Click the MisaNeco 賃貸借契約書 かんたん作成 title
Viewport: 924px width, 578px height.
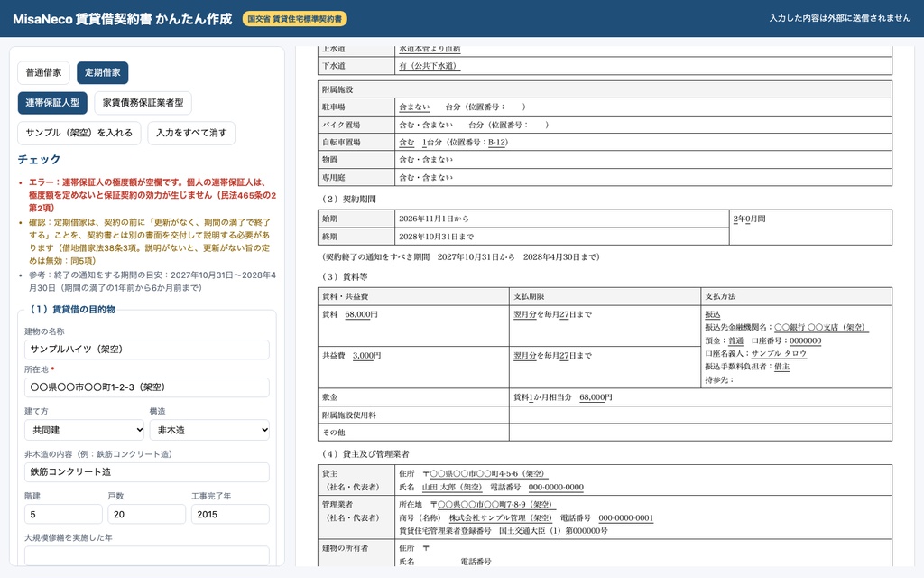point(123,19)
